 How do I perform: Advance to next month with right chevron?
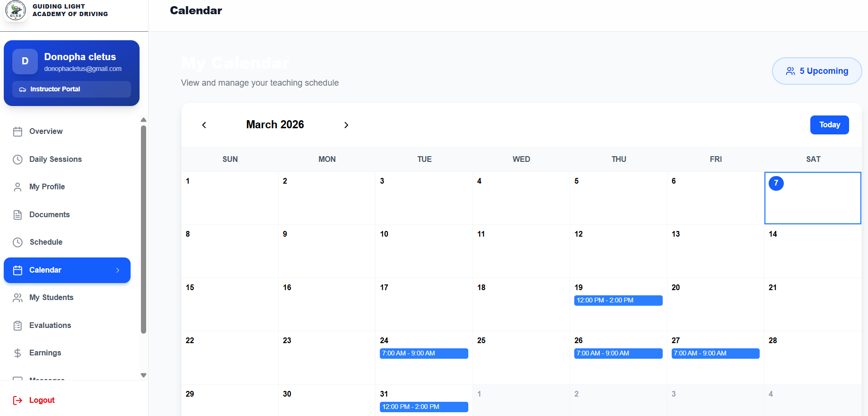[346, 125]
